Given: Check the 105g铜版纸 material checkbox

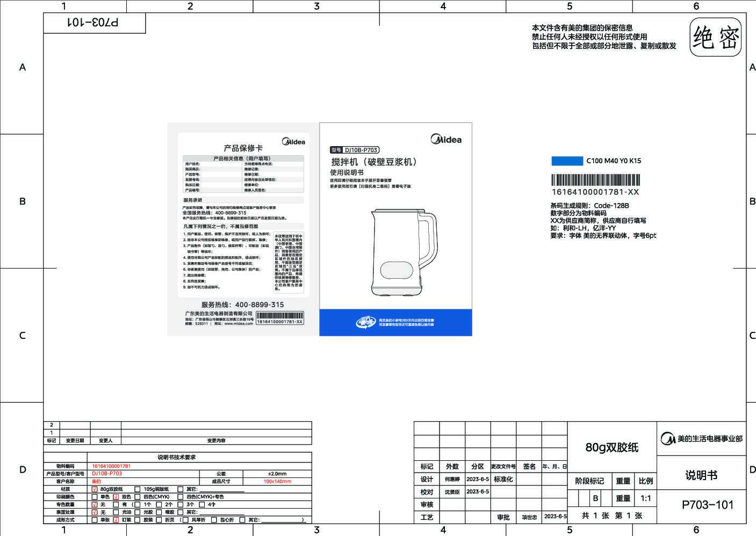Looking at the screenshot, I should [x=138, y=489].
